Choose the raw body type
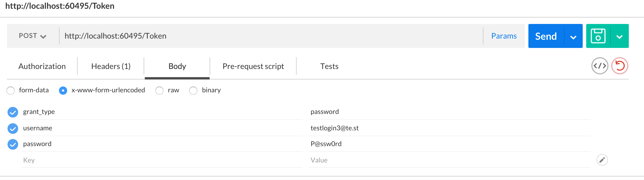The image size is (644, 180). click(159, 91)
